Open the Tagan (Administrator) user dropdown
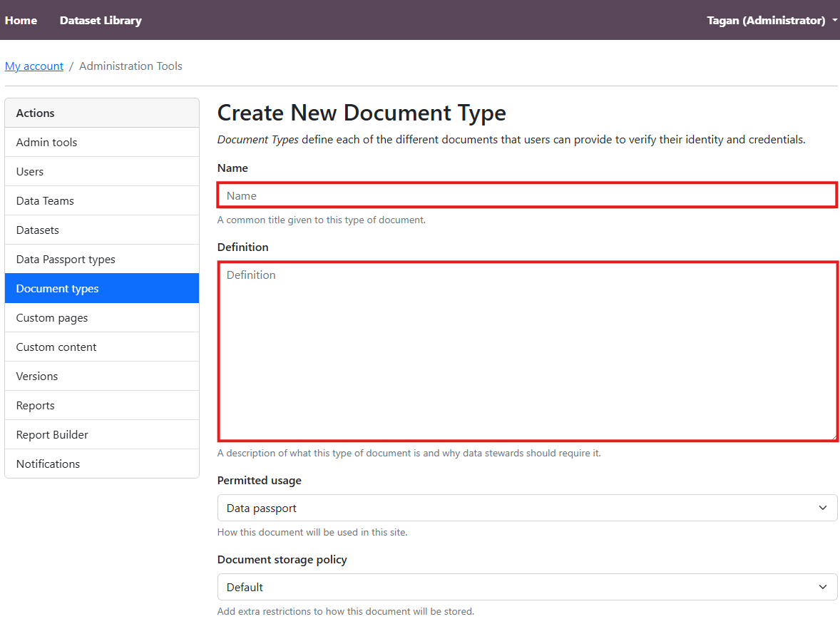 pos(772,21)
